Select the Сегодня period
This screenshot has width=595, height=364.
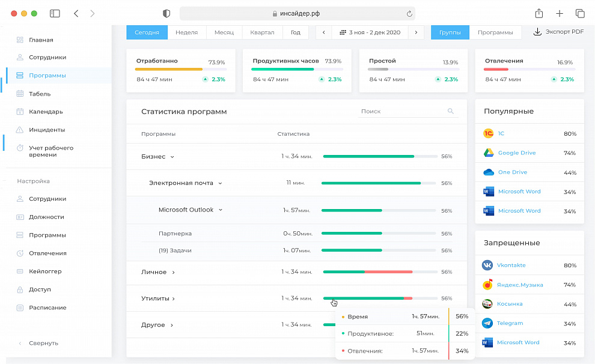pos(147,32)
